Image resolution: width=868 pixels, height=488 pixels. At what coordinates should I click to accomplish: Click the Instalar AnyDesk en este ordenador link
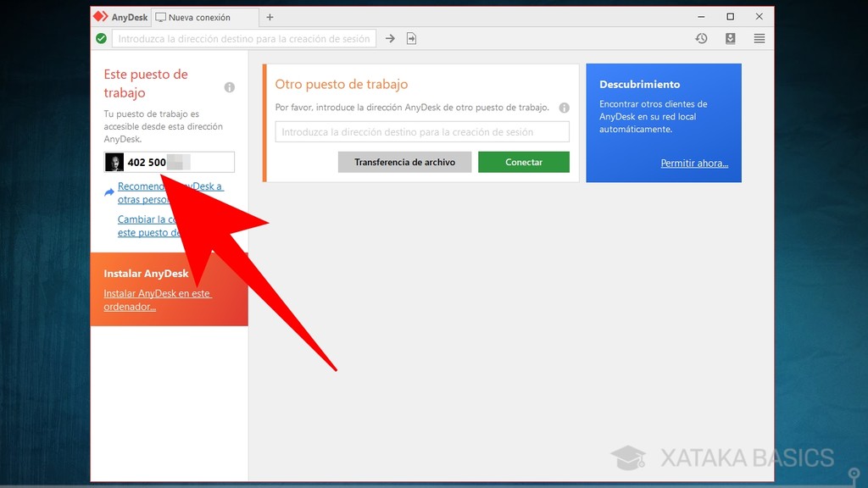tap(158, 300)
